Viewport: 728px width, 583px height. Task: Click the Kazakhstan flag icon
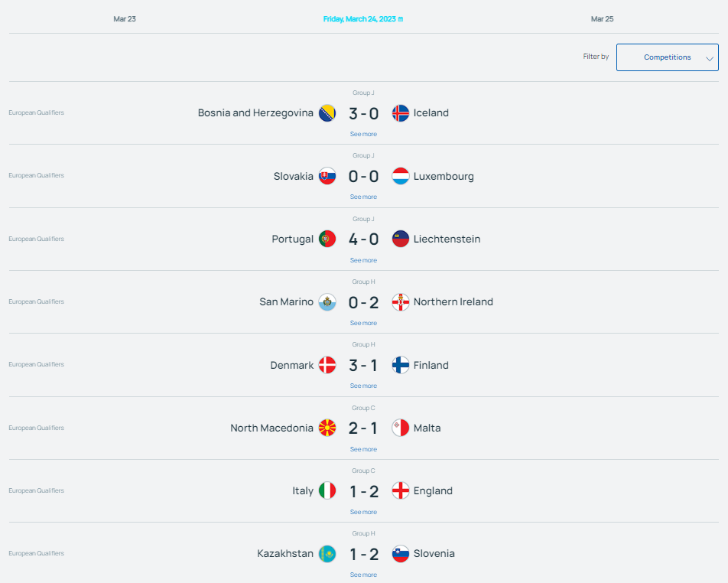coord(327,554)
